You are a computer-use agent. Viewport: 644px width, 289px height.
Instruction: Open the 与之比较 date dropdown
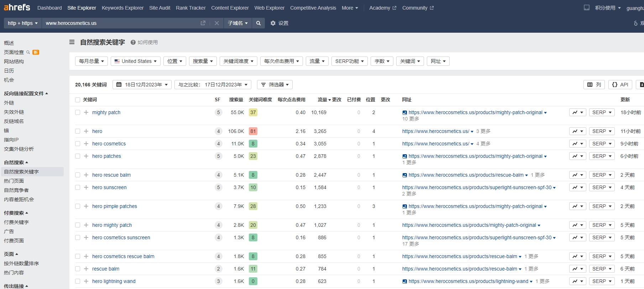click(x=213, y=85)
